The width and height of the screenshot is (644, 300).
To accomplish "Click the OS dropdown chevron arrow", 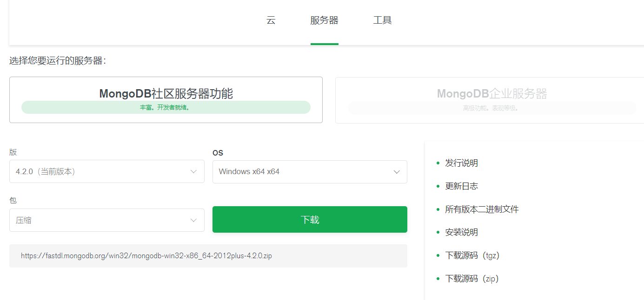I will coord(397,172).
